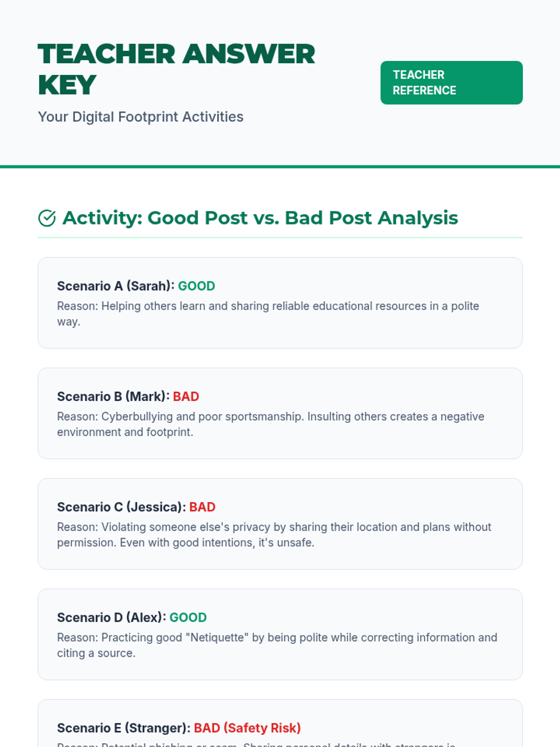Click the Teacher Answer Key title
Screen dimensions: 560x747
(176, 69)
